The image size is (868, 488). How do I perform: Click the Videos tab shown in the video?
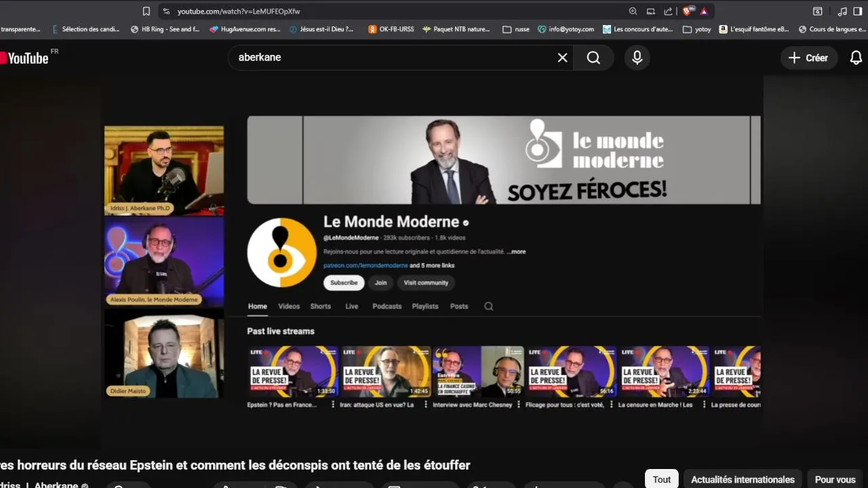tap(289, 306)
